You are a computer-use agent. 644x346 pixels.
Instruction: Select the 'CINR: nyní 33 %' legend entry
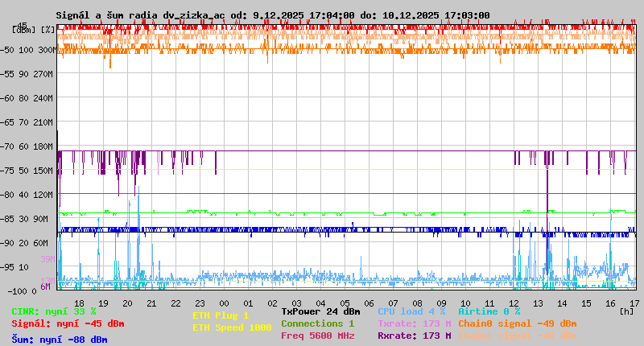[54, 311]
